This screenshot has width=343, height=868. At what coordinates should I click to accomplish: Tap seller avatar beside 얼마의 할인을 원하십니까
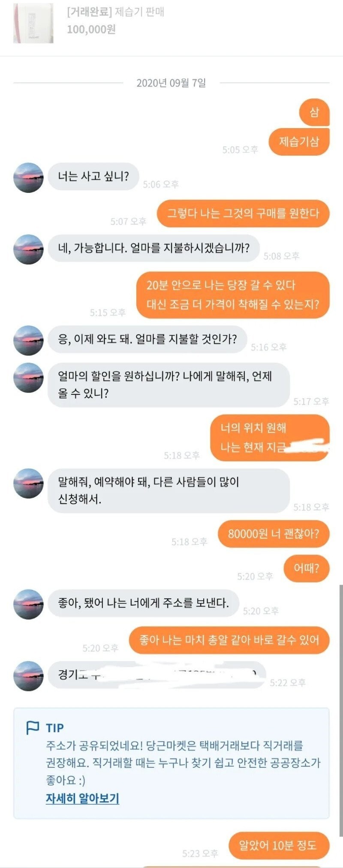[28, 378]
